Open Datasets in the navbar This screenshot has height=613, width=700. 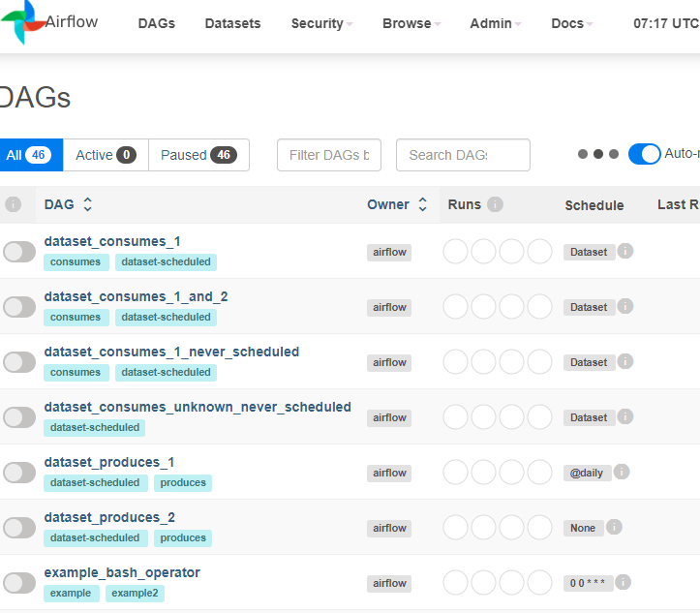coord(232,23)
